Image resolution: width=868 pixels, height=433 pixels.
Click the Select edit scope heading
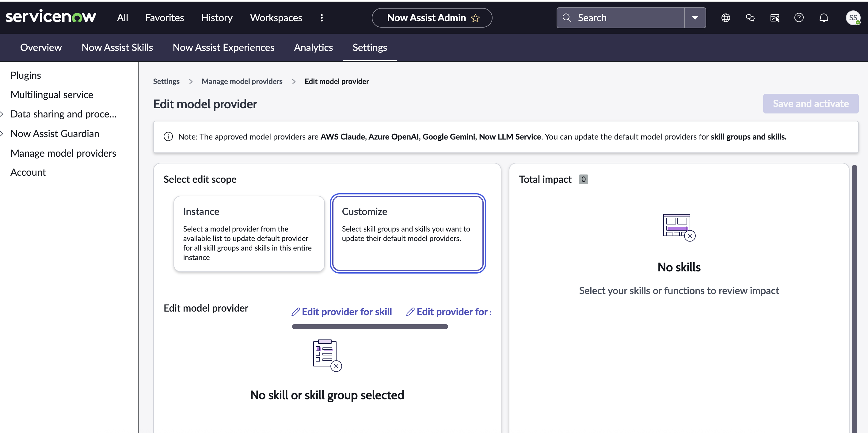coord(200,179)
